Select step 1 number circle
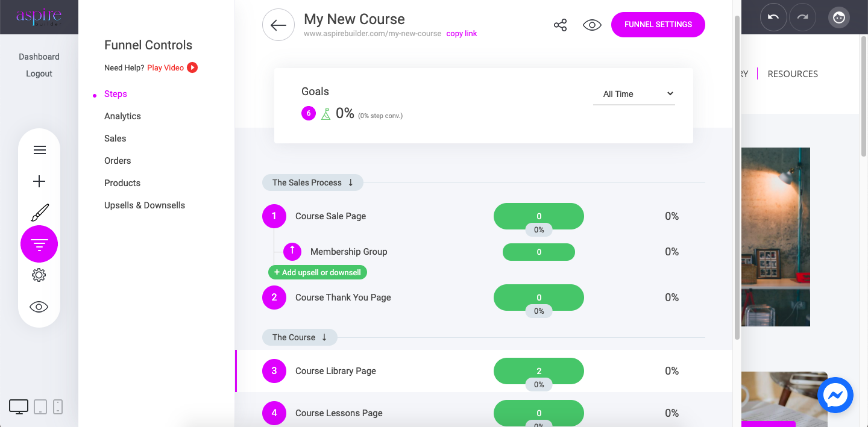This screenshot has width=868, height=427. point(274,216)
